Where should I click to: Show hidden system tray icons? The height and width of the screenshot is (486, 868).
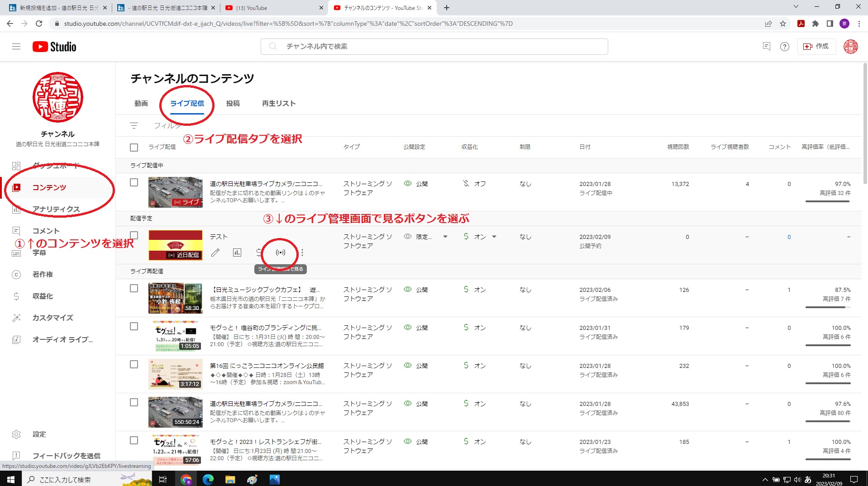point(765,480)
